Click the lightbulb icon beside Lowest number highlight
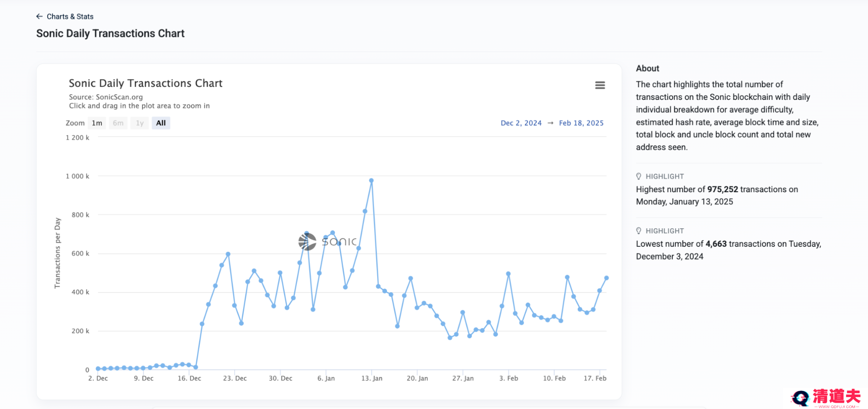The image size is (868, 409). tap(639, 231)
